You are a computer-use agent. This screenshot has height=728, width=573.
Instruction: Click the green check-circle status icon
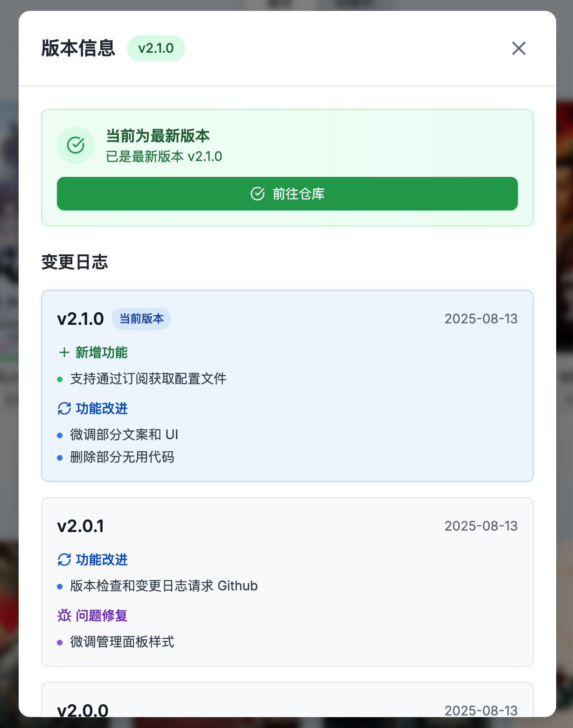point(76,145)
